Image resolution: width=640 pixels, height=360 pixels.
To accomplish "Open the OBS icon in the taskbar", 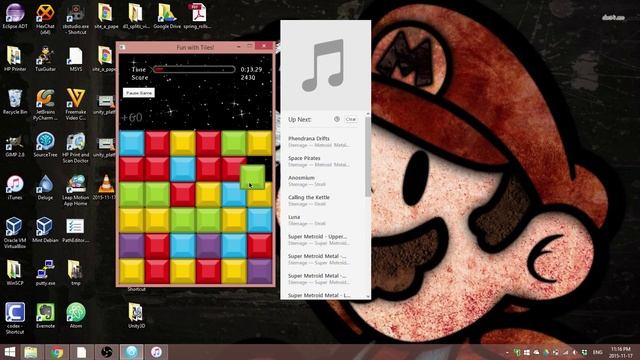I will 107,352.
